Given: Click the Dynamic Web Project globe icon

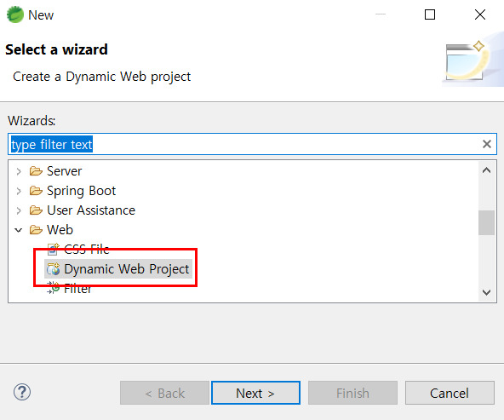Looking at the screenshot, I should (54, 269).
